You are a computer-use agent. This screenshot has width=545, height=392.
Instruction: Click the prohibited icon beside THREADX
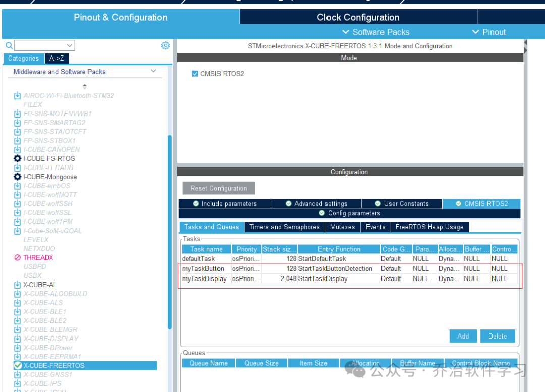pos(17,257)
